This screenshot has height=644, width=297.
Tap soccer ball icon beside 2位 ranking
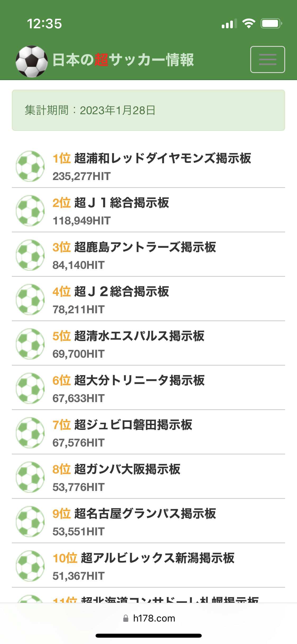point(30,211)
